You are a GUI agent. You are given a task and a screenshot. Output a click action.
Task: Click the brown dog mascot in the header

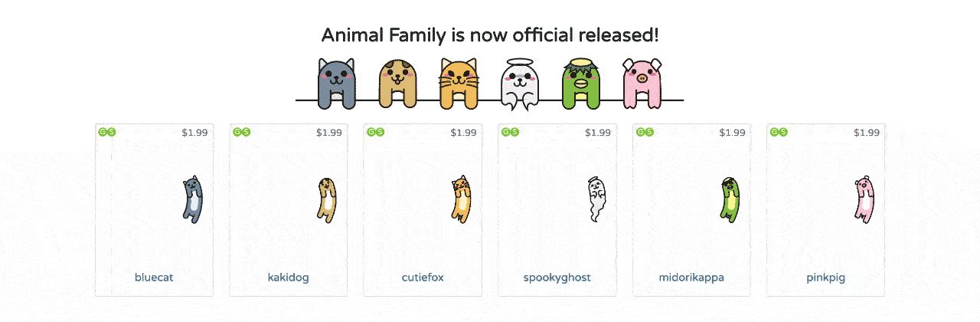tap(398, 83)
